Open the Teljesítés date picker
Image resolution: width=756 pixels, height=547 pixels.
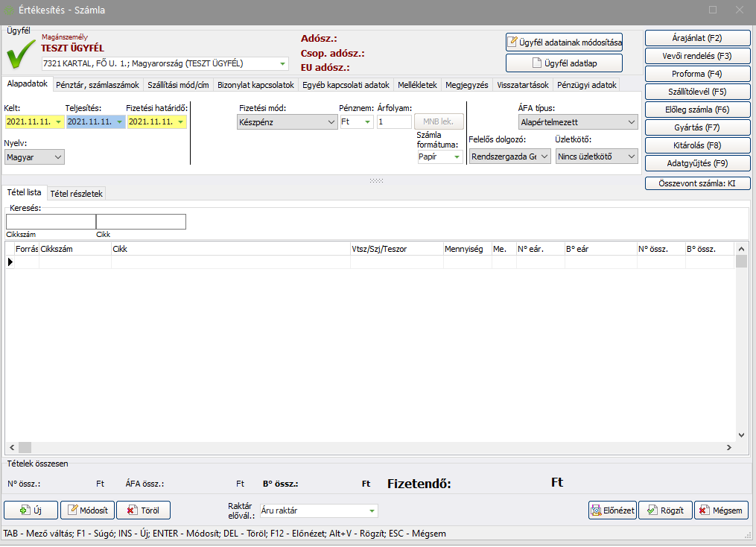pos(120,122)
